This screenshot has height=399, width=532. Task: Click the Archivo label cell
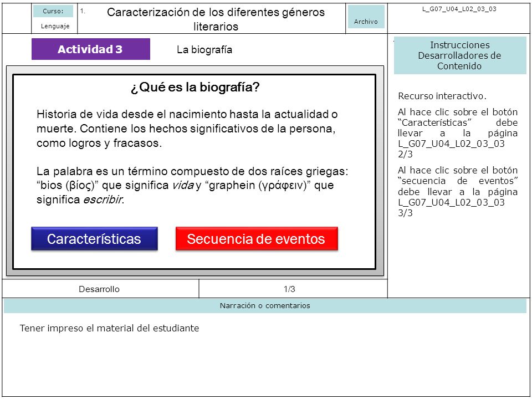point(366,17)
